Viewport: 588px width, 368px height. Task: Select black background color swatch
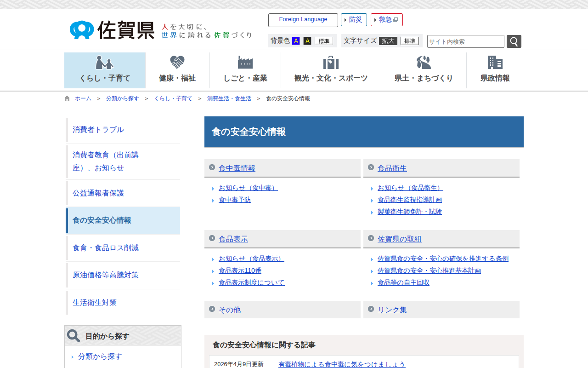(x=307, y=41)
